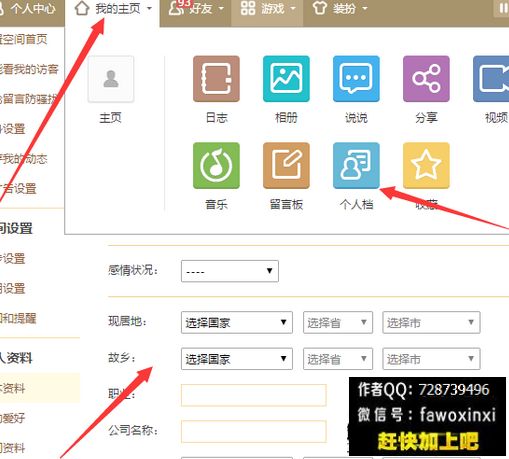Open the 说说 chat bubble icon
The image size is (509, 459).
[x=356, y=79]
